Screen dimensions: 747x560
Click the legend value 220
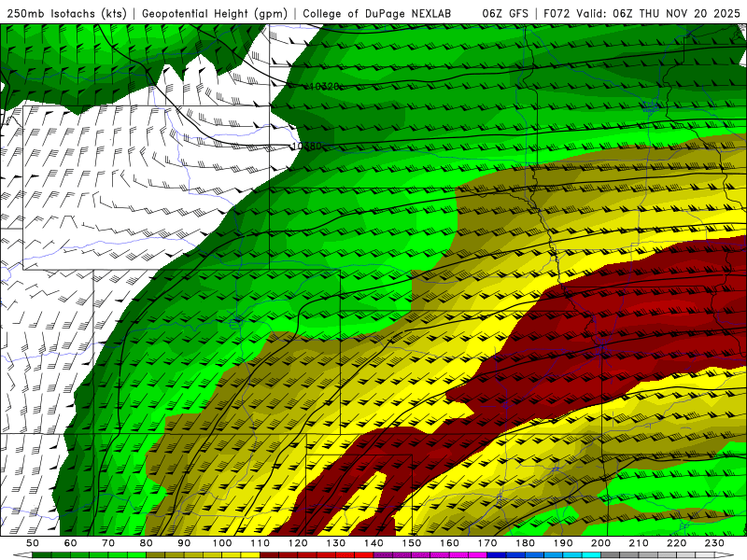tap(677, 543)
